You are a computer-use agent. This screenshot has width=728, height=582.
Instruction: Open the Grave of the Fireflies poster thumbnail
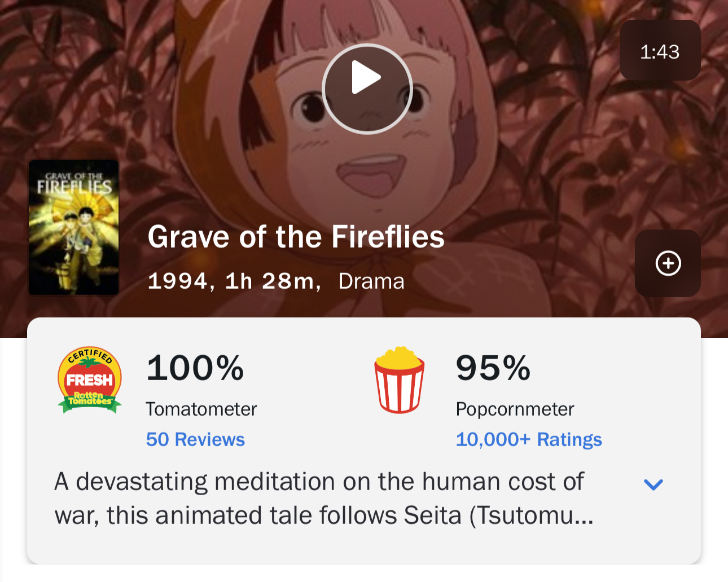(x=74, y=227)
